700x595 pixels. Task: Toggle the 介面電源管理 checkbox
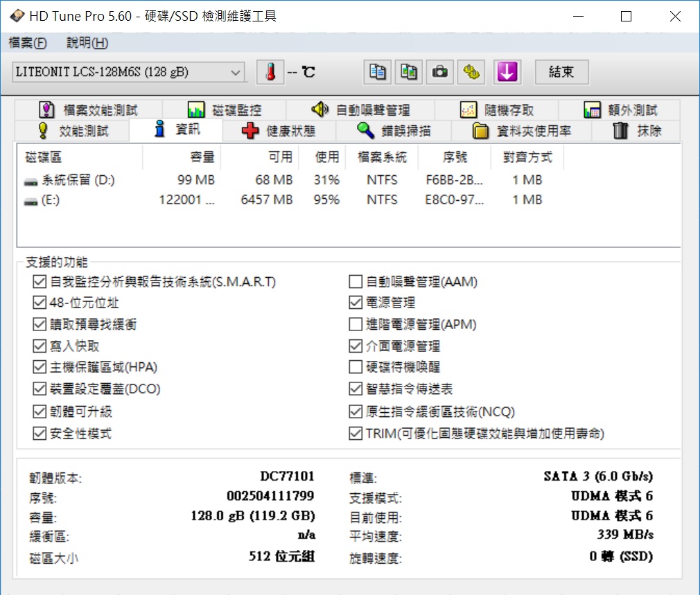pyautogui.click(x=356, y=346)
